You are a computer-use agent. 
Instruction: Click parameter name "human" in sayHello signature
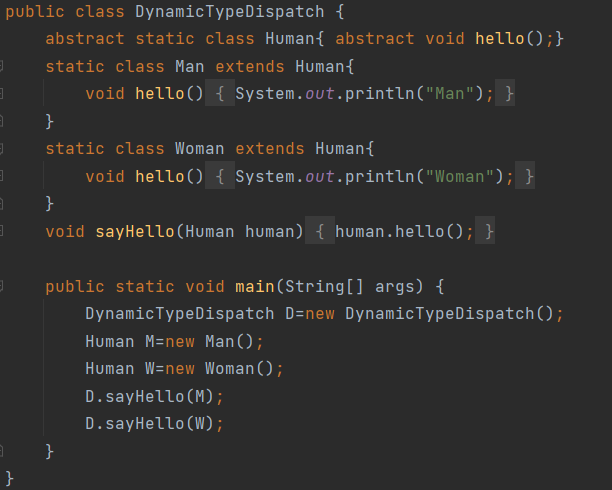point(270,232)
